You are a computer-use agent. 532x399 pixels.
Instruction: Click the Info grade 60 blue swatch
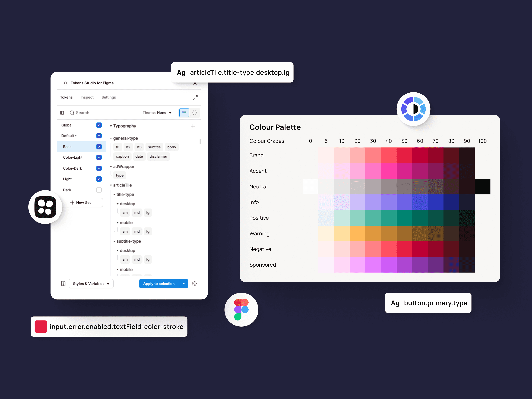[420, 202]
